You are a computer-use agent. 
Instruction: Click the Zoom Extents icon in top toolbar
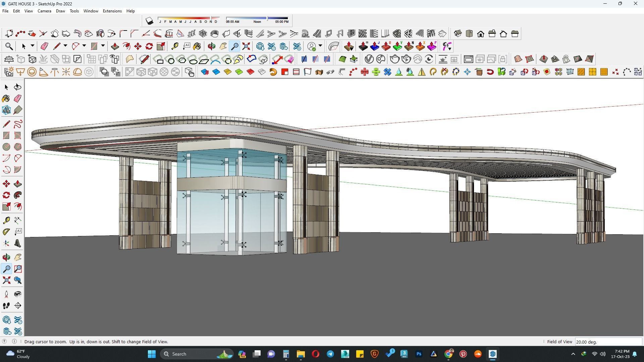point(246,46)
